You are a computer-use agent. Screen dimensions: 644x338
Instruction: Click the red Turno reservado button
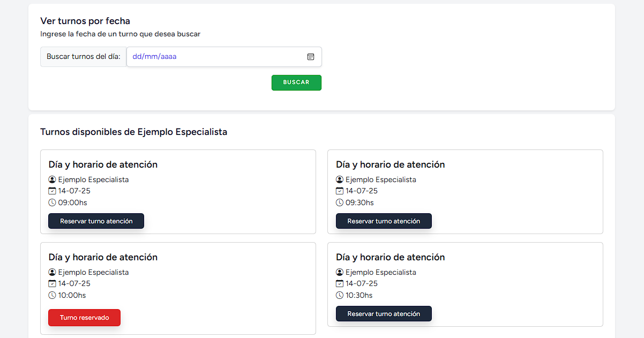[x=84, y=318]
